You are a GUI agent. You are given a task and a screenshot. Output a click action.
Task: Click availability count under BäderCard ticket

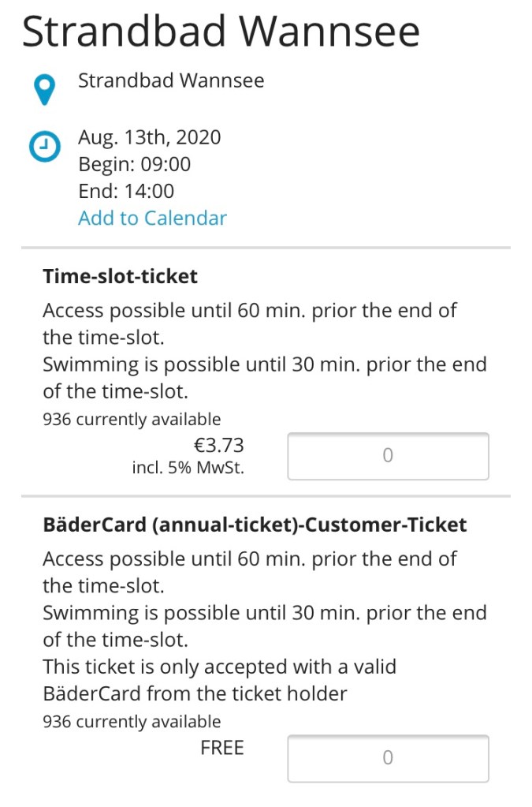point(132,721)
